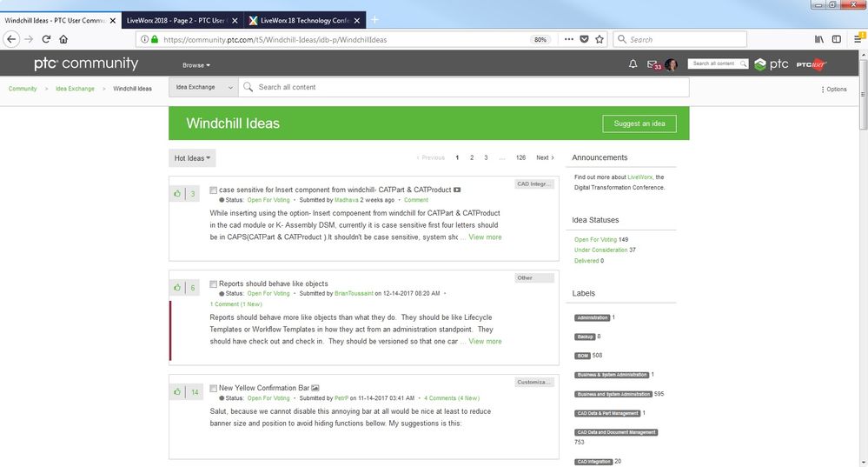
Task: Go to page 3 of ideas
Action: click(486, 158)
